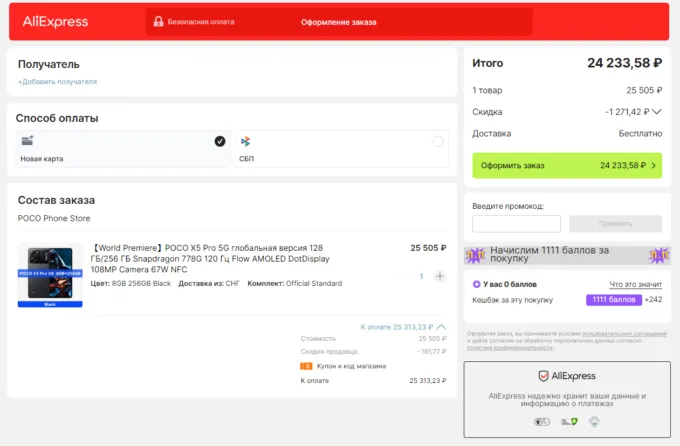Image resolution: width=680 pixels, height=446 pixels.
Task: Click the coupon icon beside store code
Action: click(306, 366)
